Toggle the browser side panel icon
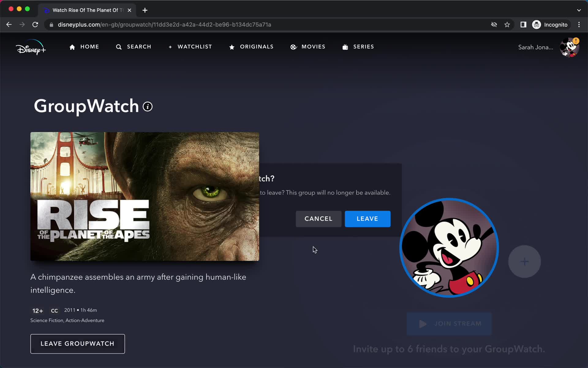 click(523, 25)
